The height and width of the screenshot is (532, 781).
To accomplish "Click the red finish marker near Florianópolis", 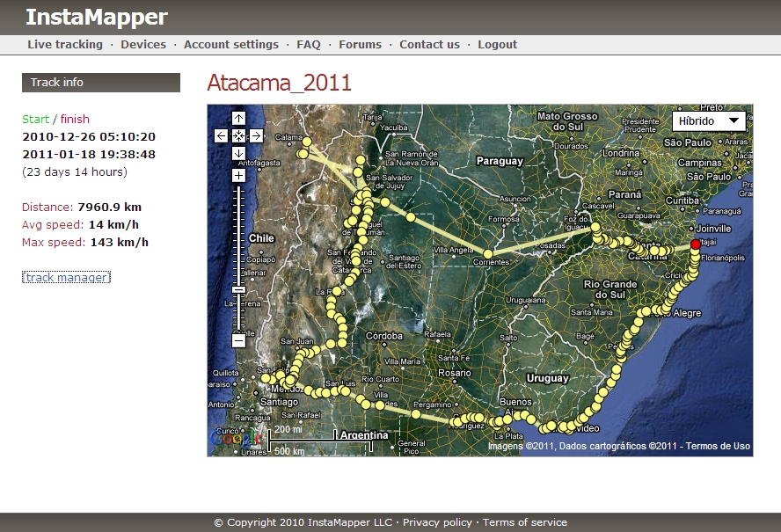I will pyautogui.click(x=695, y=244).
